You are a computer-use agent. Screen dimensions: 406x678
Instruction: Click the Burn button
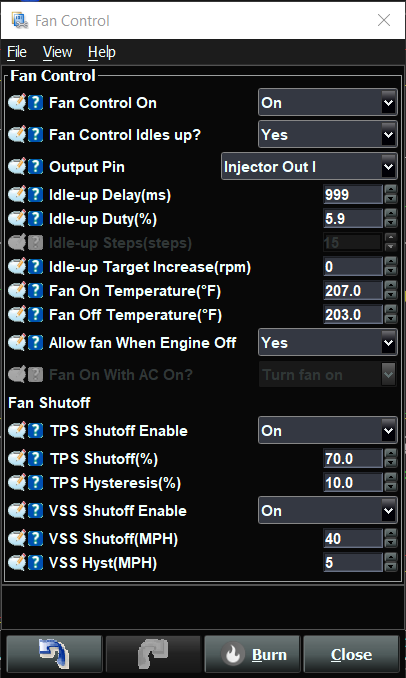click(x=252, y=654)
